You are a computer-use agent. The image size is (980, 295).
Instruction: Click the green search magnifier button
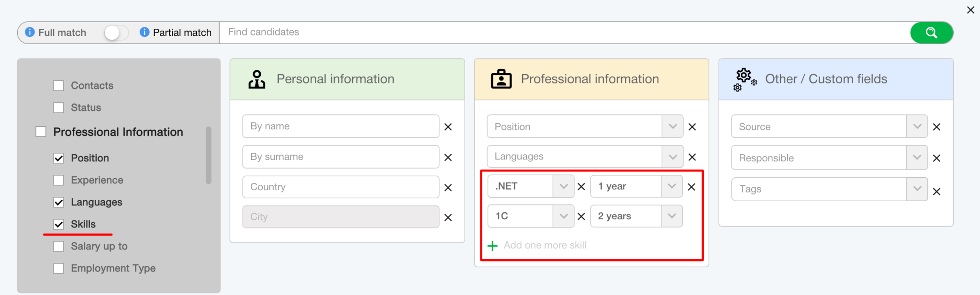pos(931,33)
